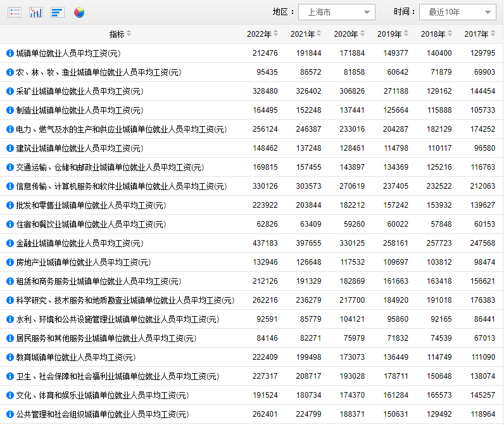Select the horizontal bar chart icon
Image resolution: width=504 pixels, height=425 pixels.
click(x=58, y=13)
